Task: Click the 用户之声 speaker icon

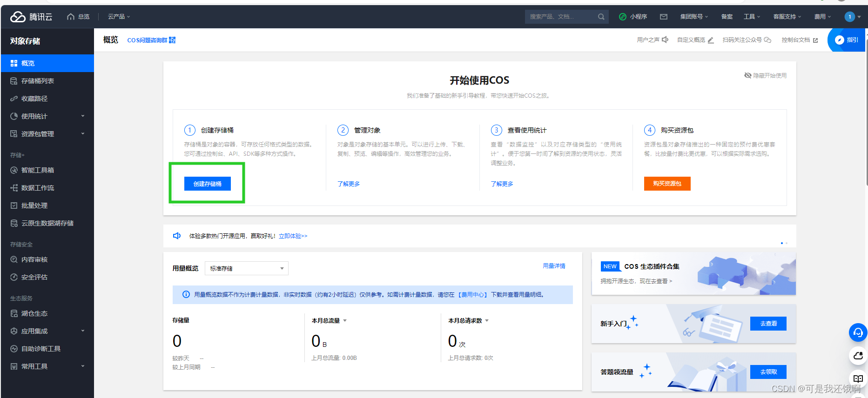Action: pyautogui.click(x=665, y=40)
